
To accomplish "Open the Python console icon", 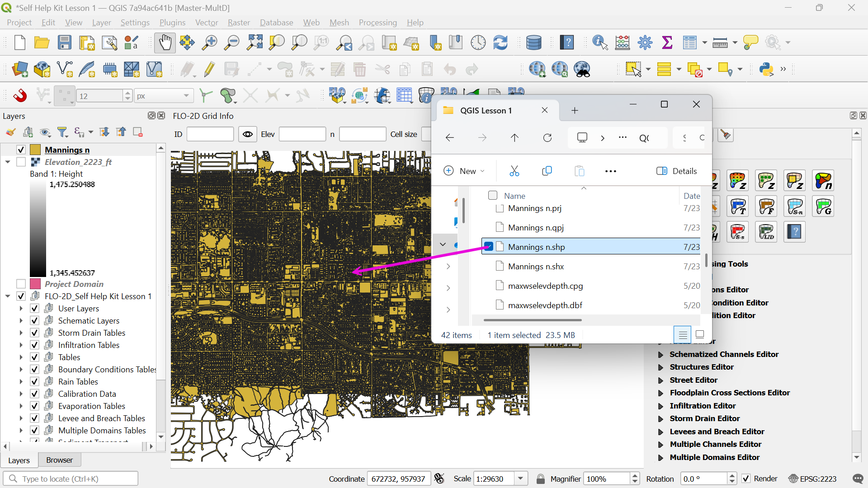I will pyautogui.click(x=766, y=69).
